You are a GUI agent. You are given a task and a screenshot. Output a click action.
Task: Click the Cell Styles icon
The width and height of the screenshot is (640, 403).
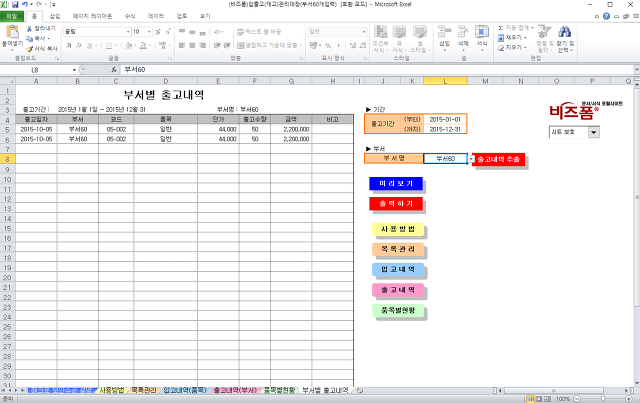[419, 31]
